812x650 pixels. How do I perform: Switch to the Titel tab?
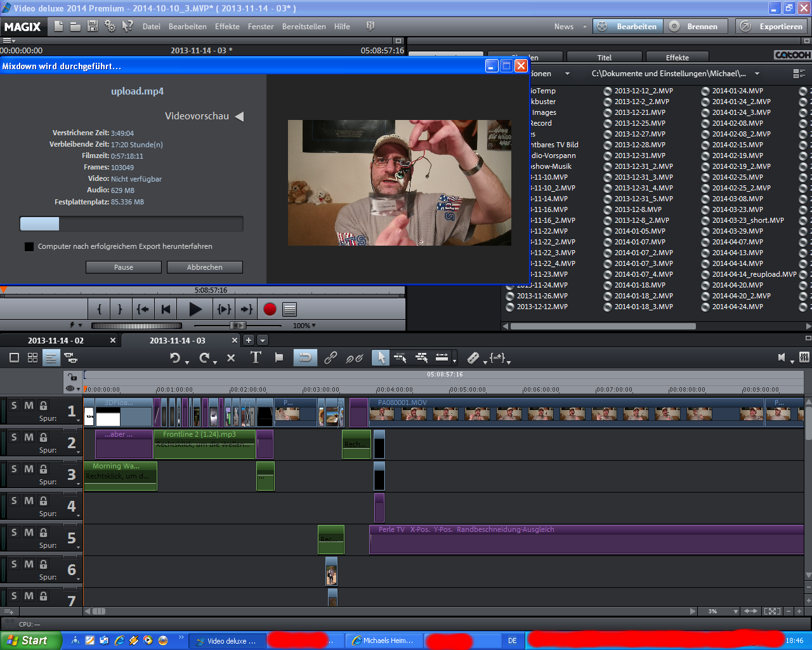point(604,57)
